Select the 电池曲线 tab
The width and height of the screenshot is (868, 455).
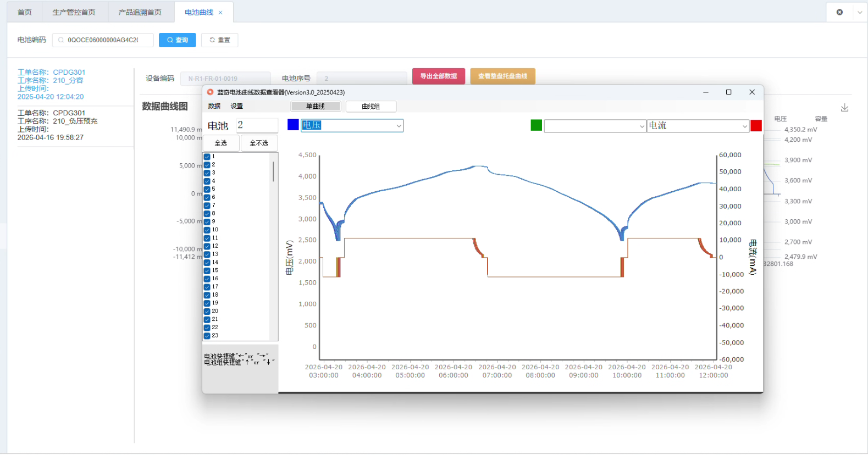click(x=199, y=12)
